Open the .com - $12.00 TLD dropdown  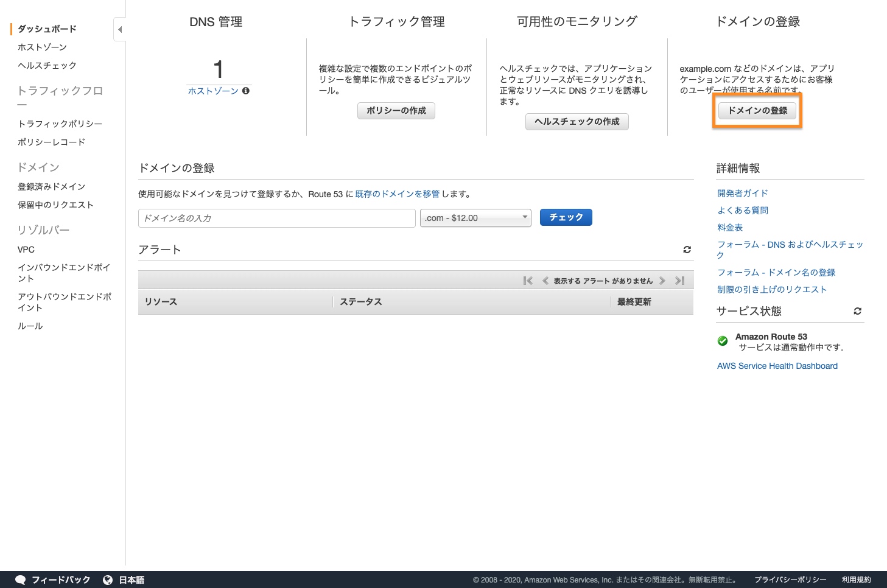pyautogui.click(x=475, y=218)
